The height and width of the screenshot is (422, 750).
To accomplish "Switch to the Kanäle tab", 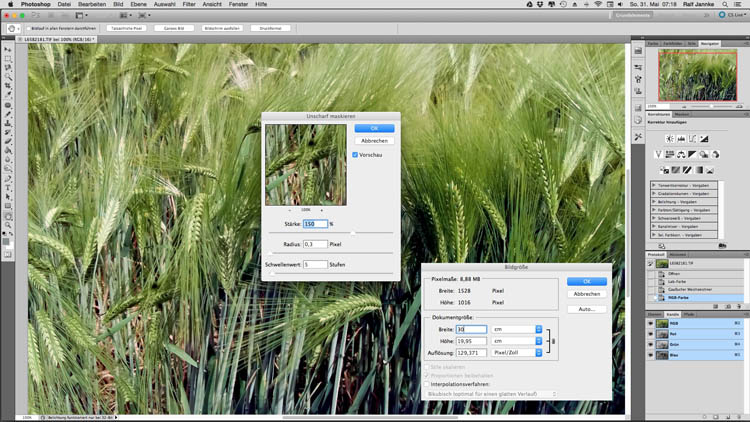I will click(673, 314).
